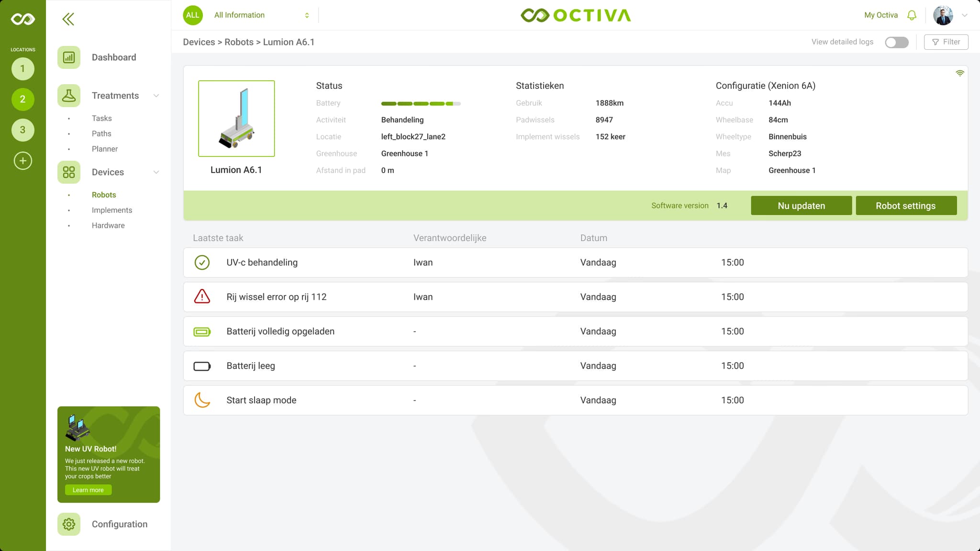Select location 1 circle
Image resolution: width=980 pixels, height=551 pixels.
point(23,69)
